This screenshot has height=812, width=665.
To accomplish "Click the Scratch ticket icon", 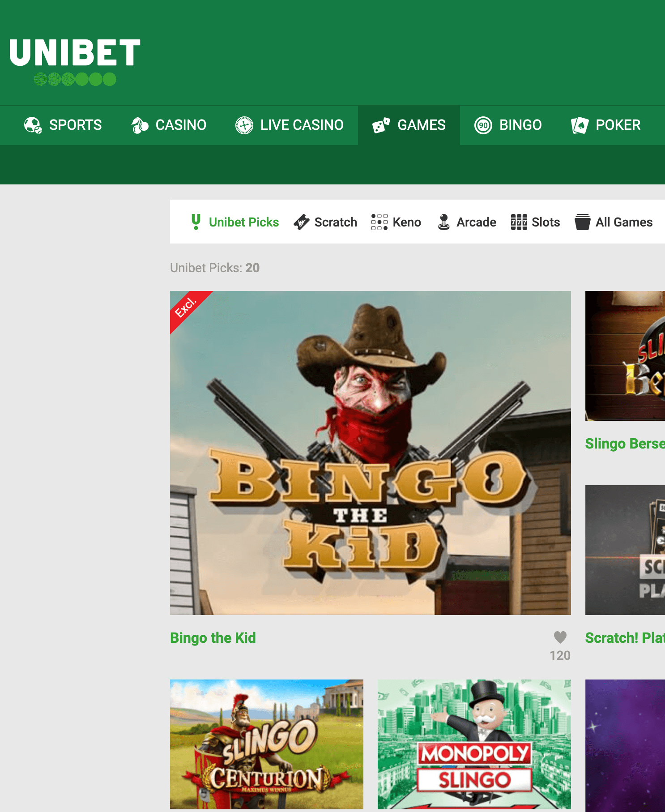I will tap(302, 222).
